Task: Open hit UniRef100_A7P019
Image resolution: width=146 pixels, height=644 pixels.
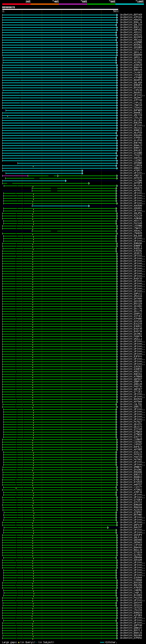Action: (131, 17)
